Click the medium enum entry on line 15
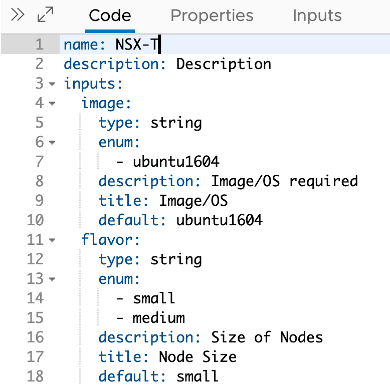The image size is (390, 388). pyautogui.click(x=159, y=318)
